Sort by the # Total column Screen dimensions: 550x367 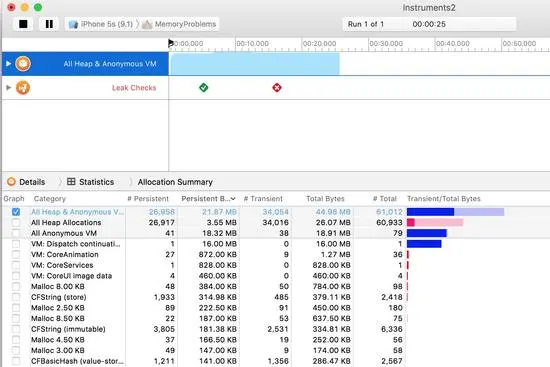[x=384, y=199]
